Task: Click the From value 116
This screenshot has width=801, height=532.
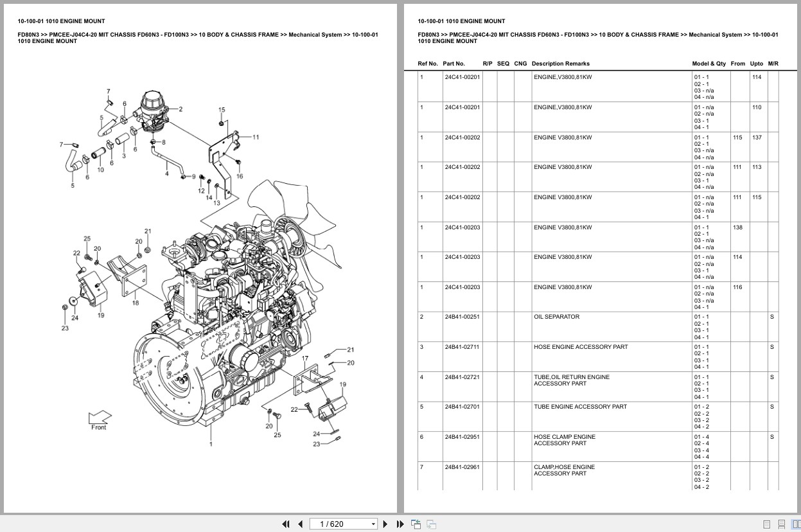Action: (737, 287)
